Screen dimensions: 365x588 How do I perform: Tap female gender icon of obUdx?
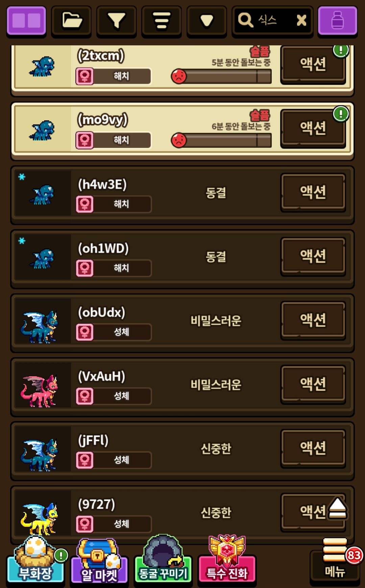[84, 332]
